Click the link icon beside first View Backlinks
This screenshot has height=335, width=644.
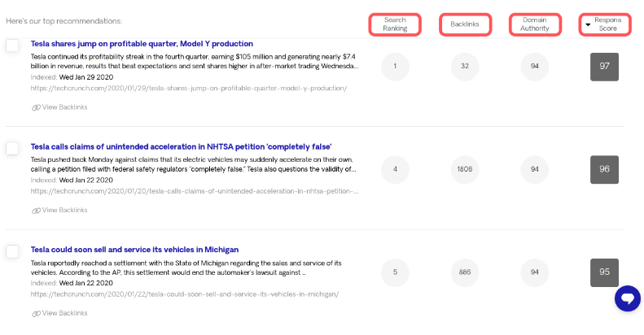pos(36,107)
